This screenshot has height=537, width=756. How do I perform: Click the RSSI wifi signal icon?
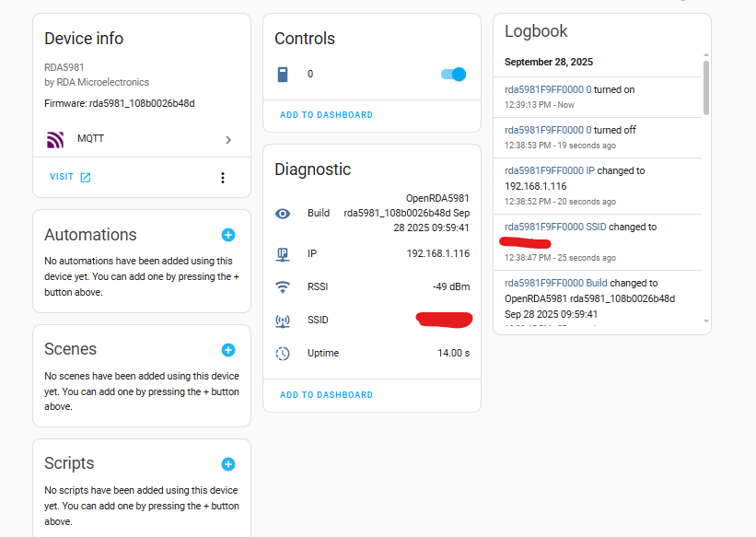point(283,286)
